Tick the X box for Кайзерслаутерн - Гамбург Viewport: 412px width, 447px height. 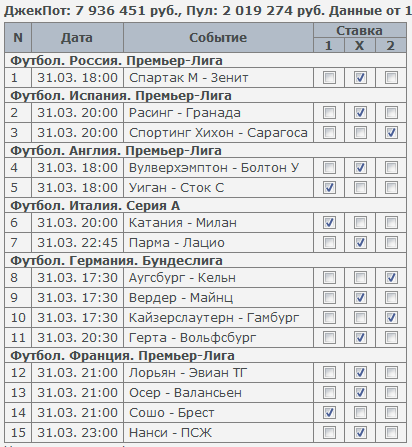coord(360,318)
